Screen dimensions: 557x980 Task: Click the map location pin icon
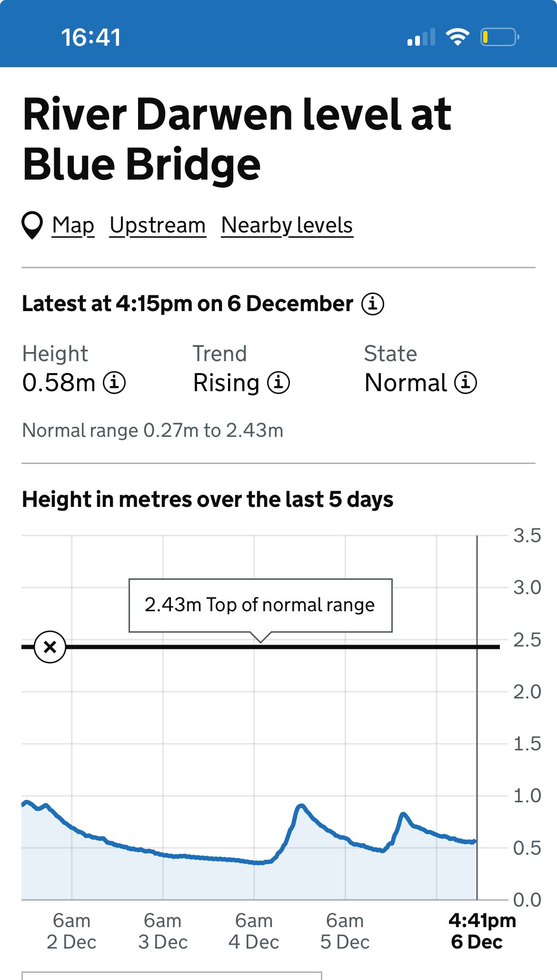pyautogui.click(x=32, y=225)
